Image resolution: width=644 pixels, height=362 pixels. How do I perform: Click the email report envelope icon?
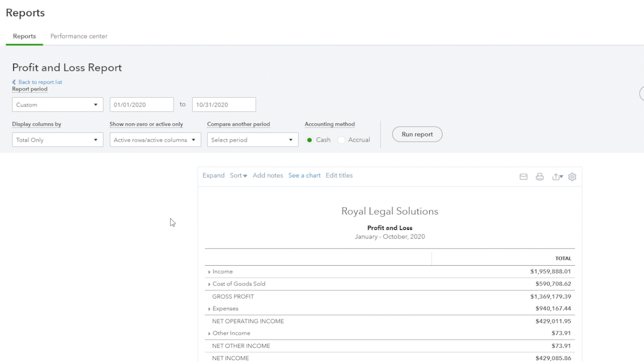523,177
